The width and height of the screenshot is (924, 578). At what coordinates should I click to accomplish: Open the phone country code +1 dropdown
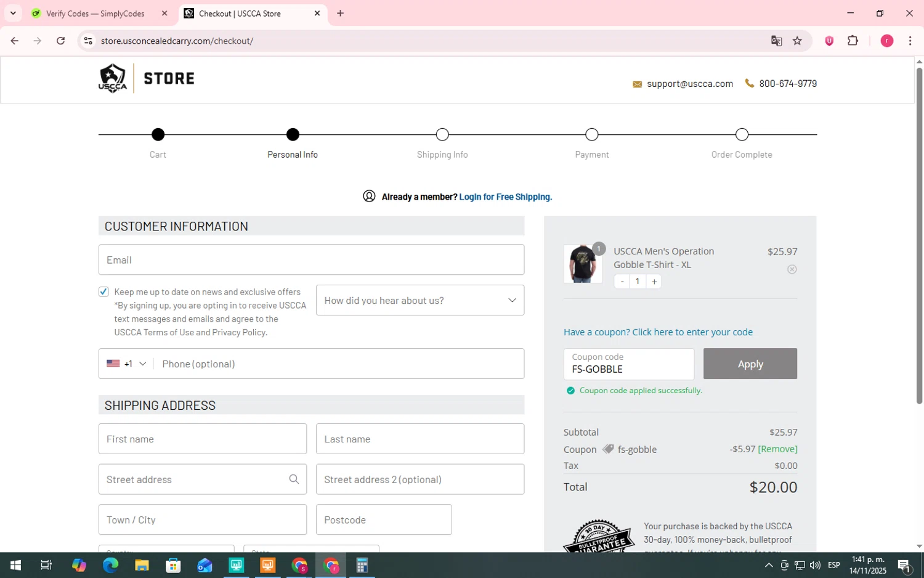[126, 364]
